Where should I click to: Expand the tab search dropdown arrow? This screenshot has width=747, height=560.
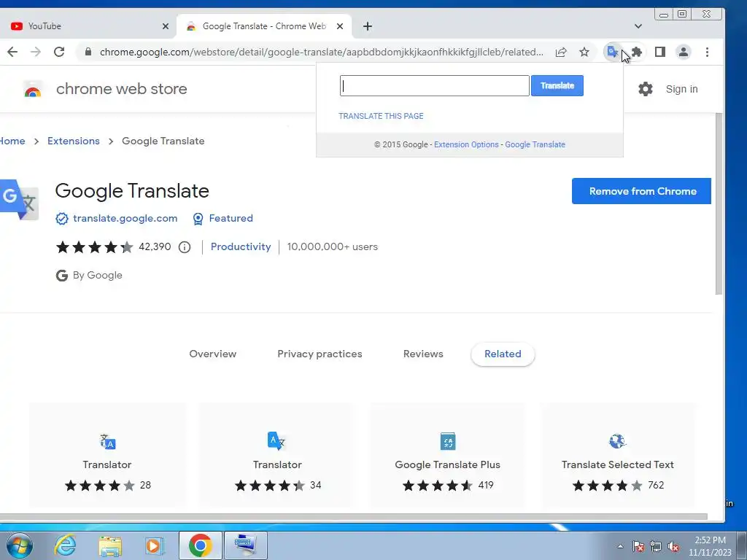point(638,26)
